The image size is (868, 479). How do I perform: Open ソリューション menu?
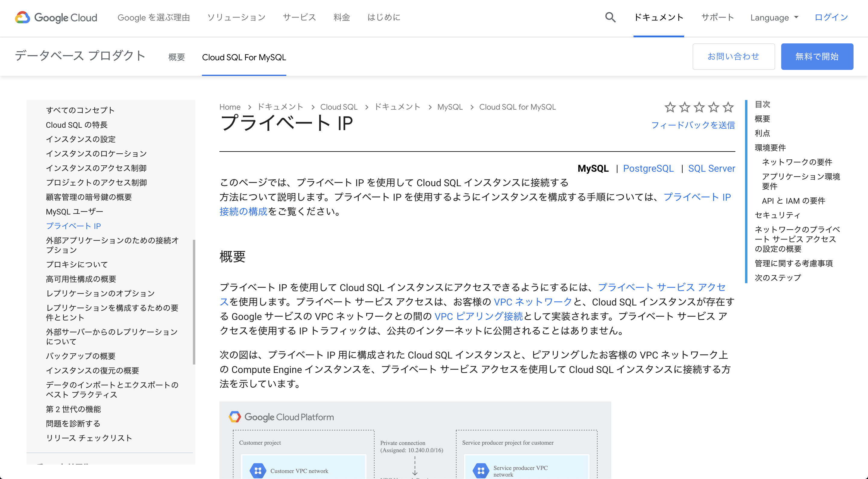[x=236, y=17]
